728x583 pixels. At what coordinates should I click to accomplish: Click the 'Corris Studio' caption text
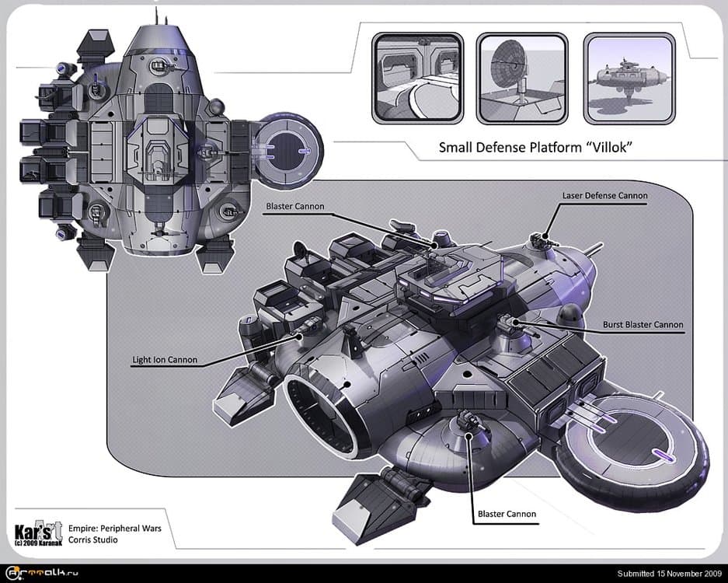[x=92, y=539]
